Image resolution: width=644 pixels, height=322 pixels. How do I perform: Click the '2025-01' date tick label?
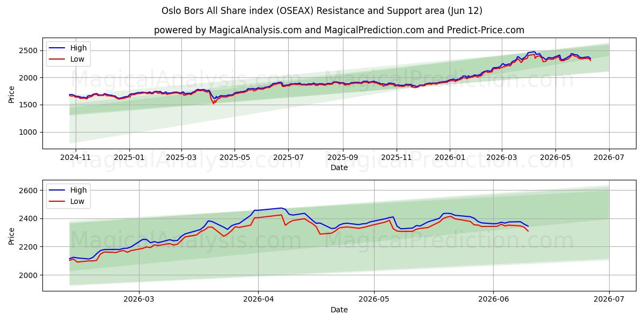click(x=129, y=157)
